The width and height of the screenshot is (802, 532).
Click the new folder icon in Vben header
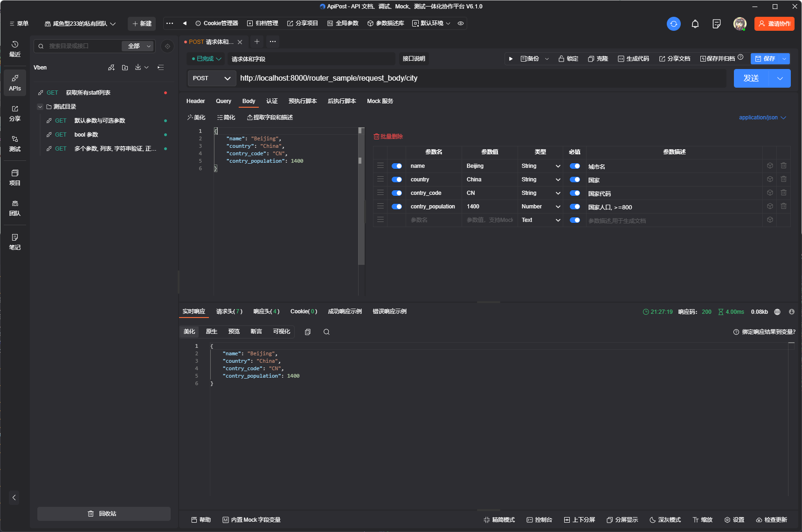(125, 68)
